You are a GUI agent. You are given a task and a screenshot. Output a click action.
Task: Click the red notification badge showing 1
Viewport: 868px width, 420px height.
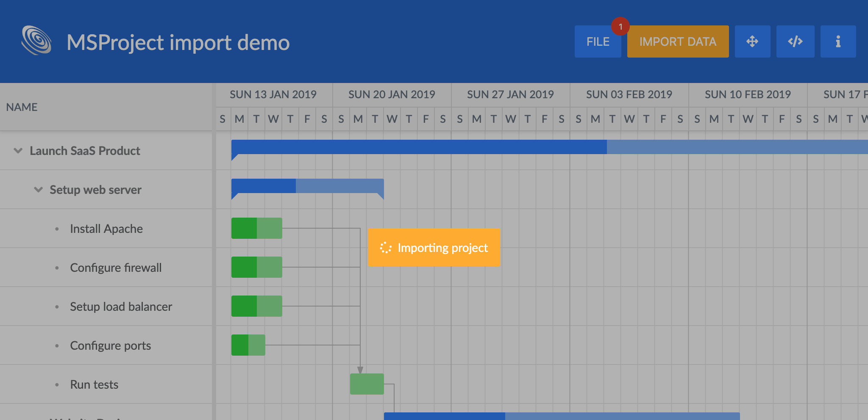point(620,27)
